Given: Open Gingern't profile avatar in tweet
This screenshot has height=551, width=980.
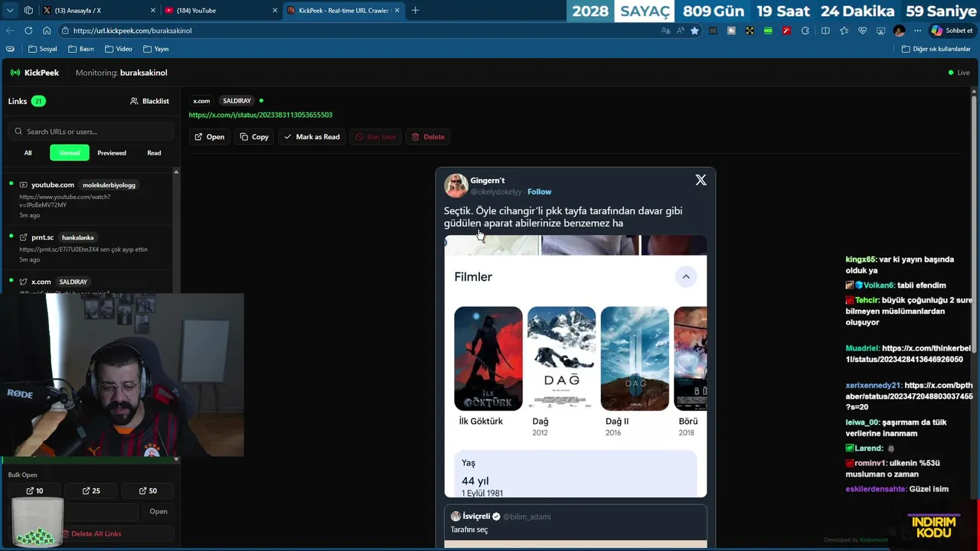Looking at the screenshot, I should coord(456,185).
